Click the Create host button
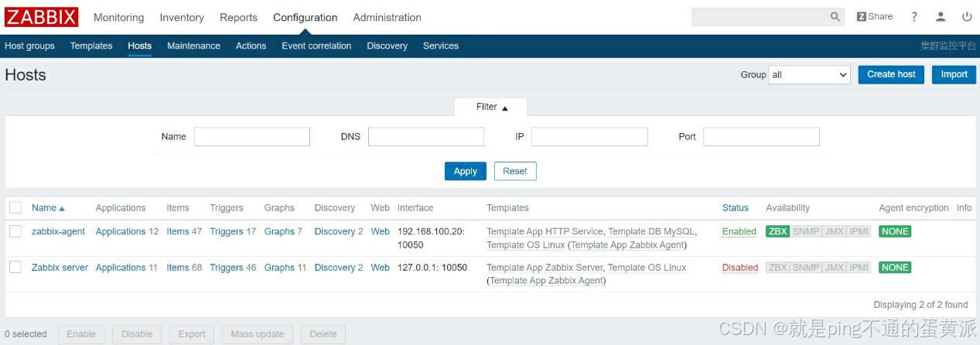Viewport: 980px width, 345px height. (x=891, y=74)
